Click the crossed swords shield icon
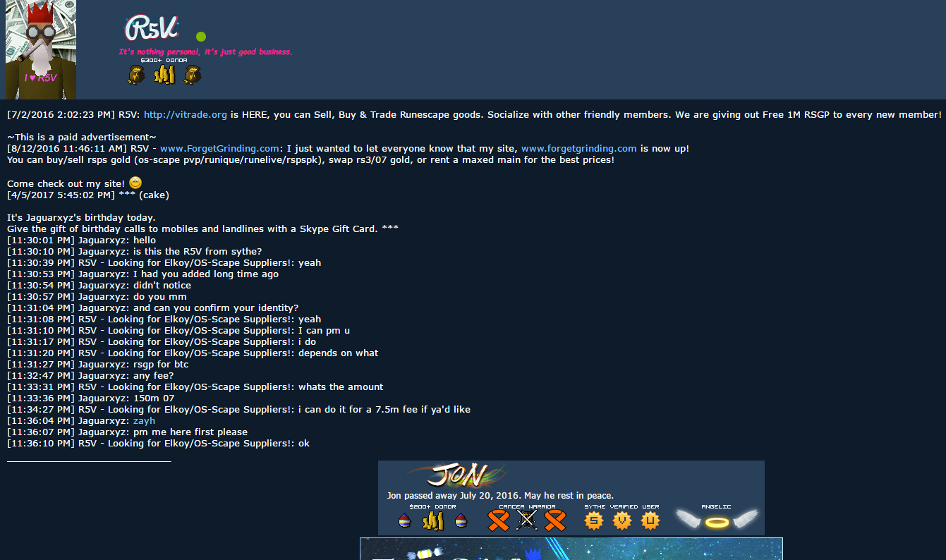Viewport: 946px width, 560px height. 527,521
